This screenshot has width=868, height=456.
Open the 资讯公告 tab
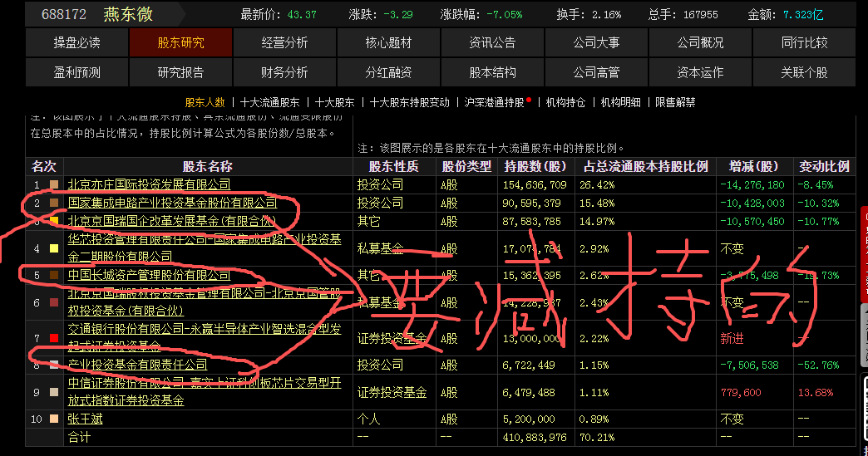492,42
